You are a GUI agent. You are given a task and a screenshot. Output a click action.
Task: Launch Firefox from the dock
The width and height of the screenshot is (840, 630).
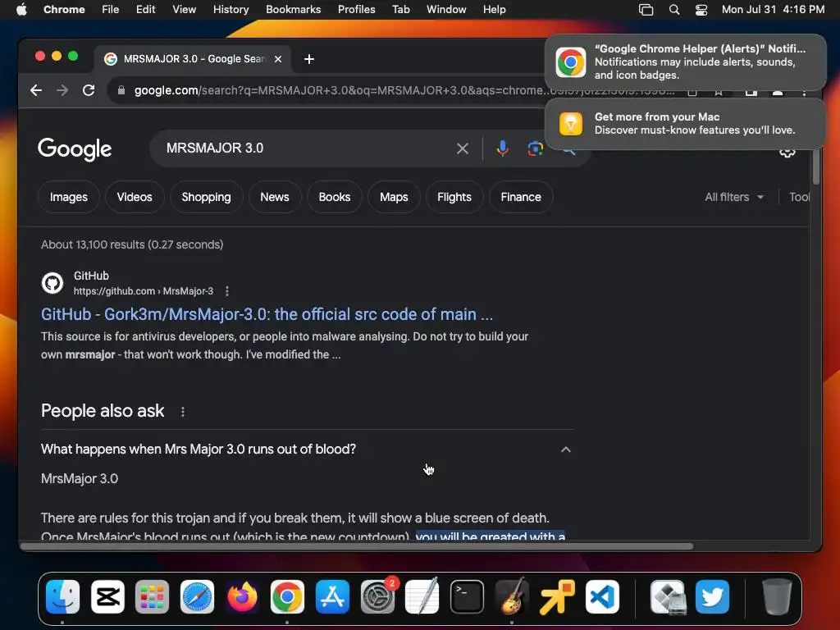tap(242, 596)
